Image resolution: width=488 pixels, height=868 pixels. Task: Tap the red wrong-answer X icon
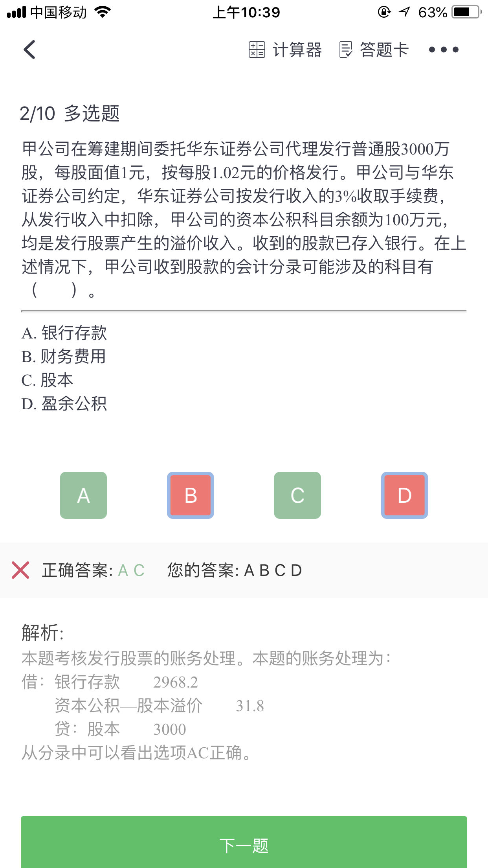click(20, 570)
